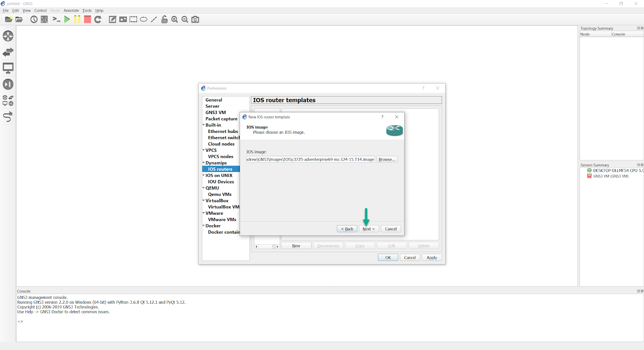
Task: Open the Edit menu
Action: coord(16,10)
